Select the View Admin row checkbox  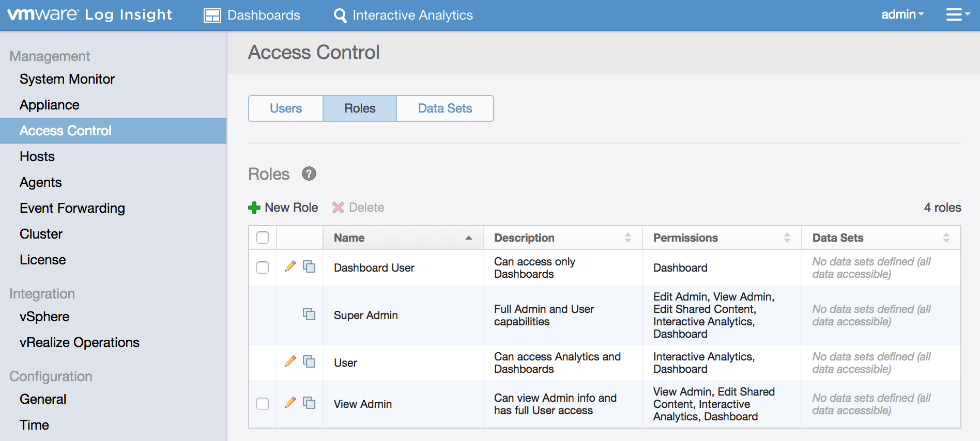click(x=263, y=404)
